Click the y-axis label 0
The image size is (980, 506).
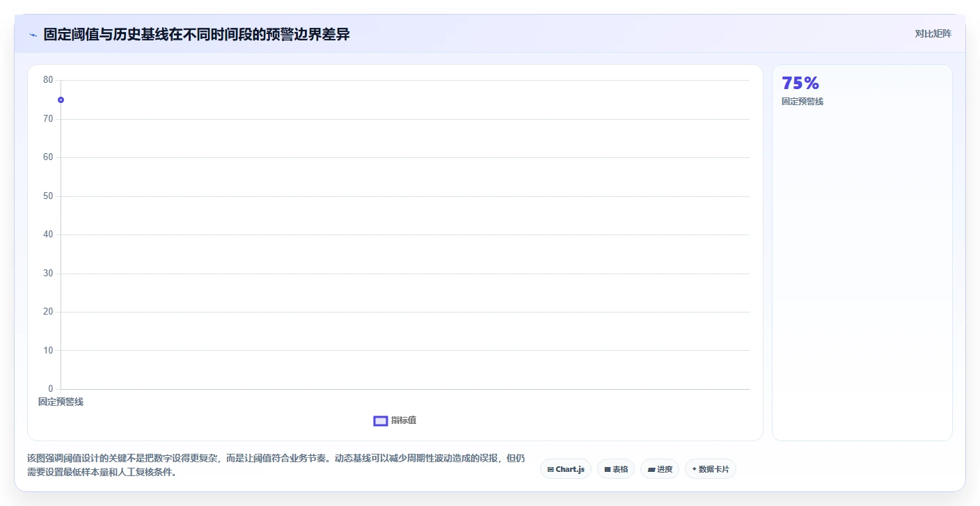coord(51,389)
